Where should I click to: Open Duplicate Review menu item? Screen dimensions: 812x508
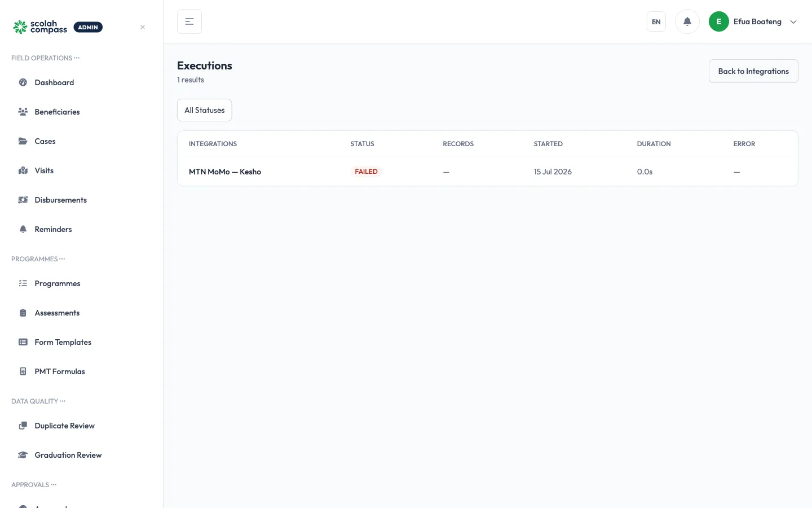[82, 426]
